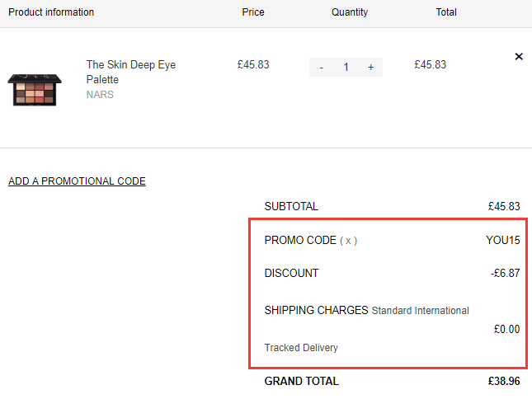
Task: Click the NARS brand name
Action: pos(100,95)
